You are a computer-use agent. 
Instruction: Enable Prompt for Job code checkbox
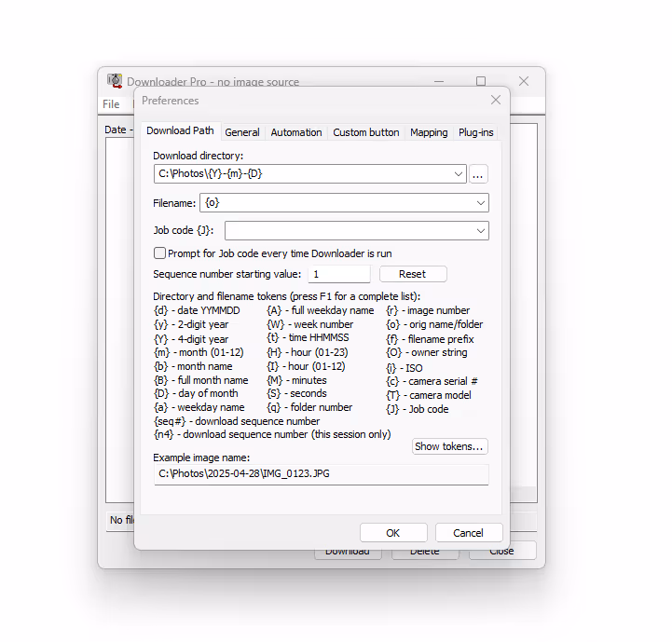point(159,253)
